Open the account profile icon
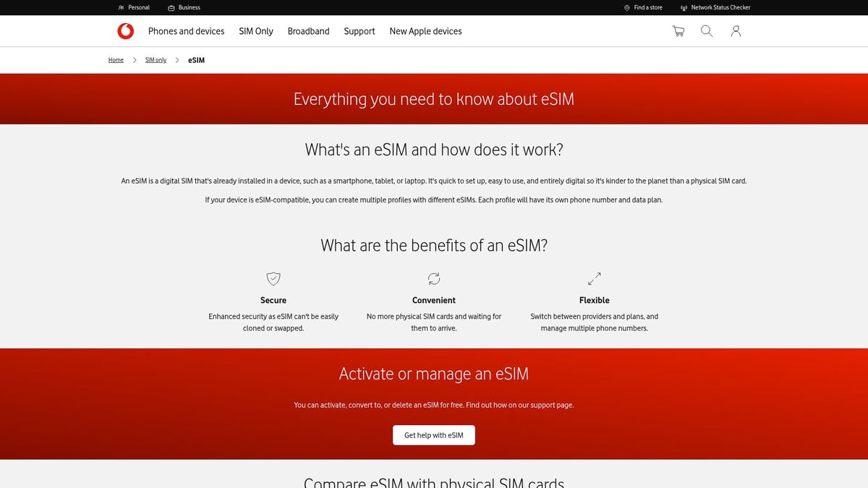Viewport: 868px width, 488px height. pos(736,31)
